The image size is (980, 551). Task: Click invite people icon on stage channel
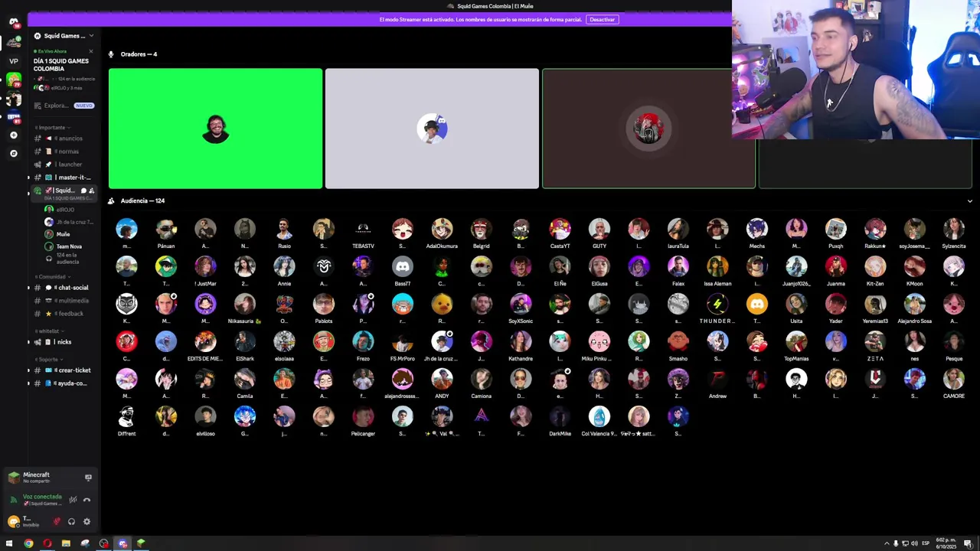coord(91,191)
